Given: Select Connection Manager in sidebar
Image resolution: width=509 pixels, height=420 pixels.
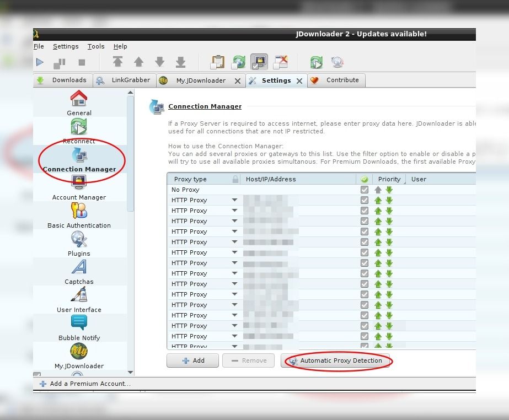Looking at the screenshot, I should click(79, 159).
